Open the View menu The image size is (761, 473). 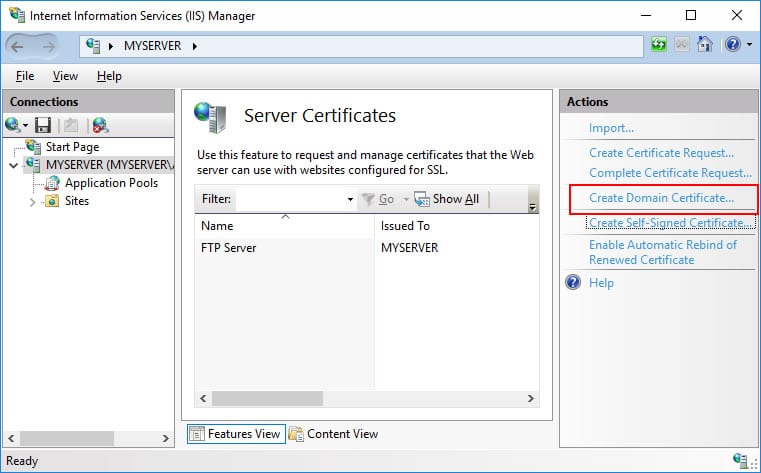pos(65,76)
